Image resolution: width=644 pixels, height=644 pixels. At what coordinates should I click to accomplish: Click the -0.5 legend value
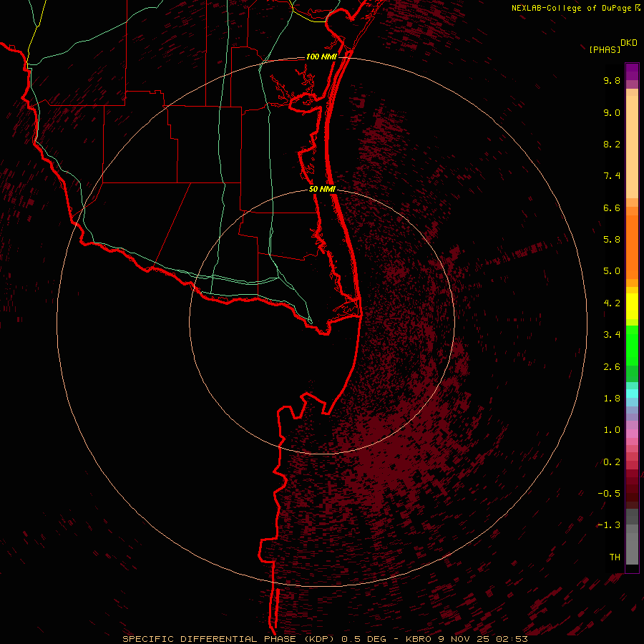click(609, 494)
